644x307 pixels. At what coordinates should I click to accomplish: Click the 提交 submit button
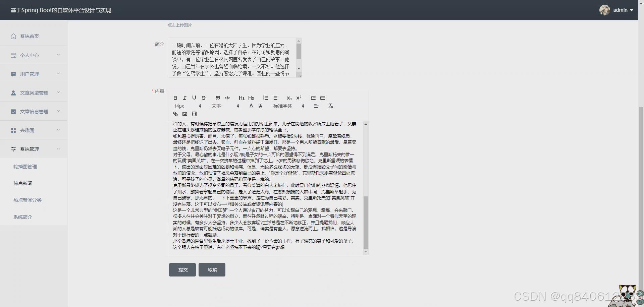click(182, 269)
